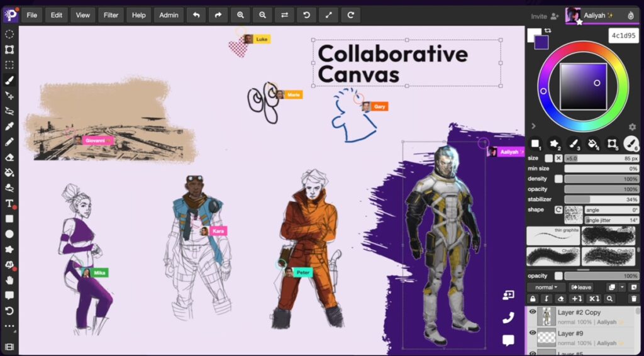Delete layer with trash icon
Image resolution: width=644 pixels, height=356 pixels.
pyautogui.click(x=634, y=299)
